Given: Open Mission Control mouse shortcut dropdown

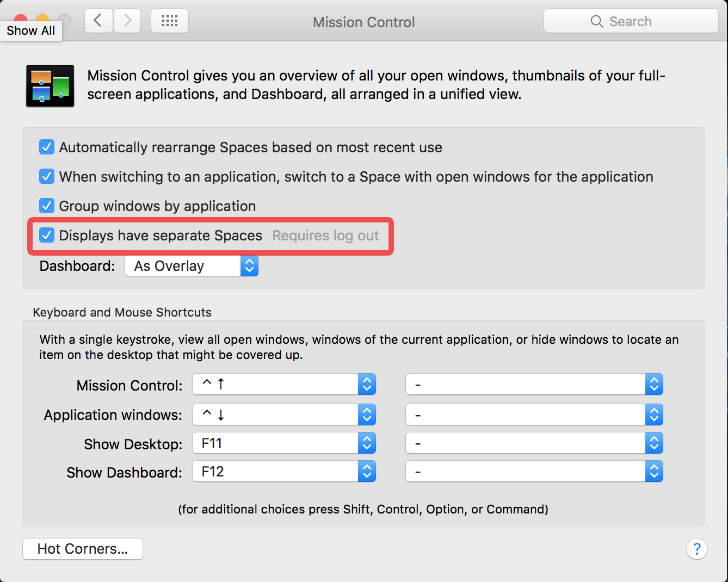Looking at the screenshot, I should [x=534, y=385].
